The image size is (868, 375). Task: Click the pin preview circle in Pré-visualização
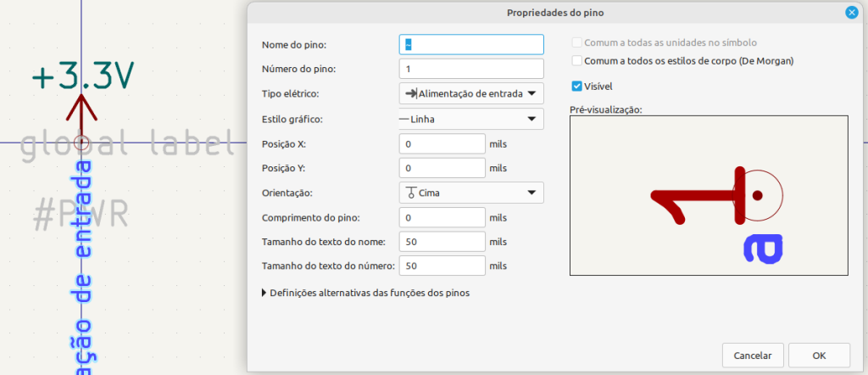click(758, 195)
